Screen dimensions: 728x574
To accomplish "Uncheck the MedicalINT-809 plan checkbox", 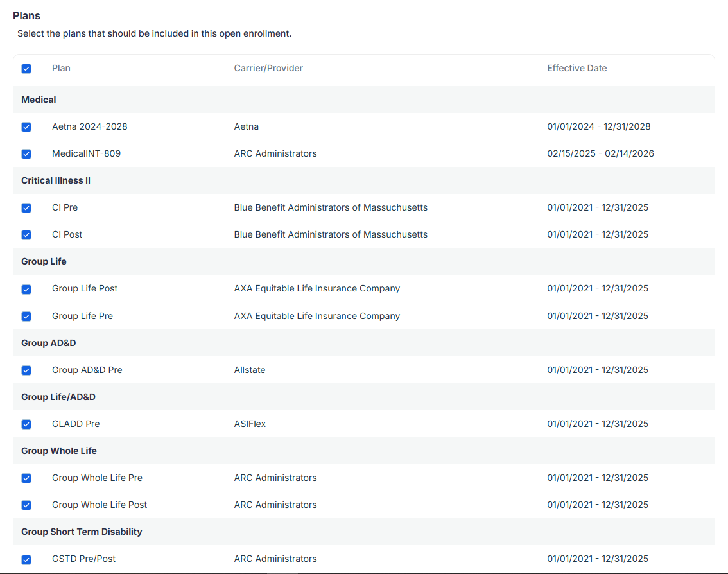I will tap(26, 154).
